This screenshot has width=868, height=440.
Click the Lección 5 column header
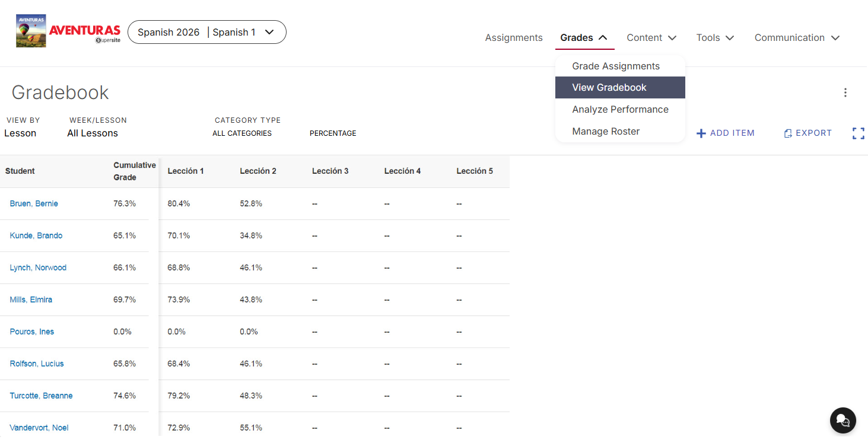[475, 171]
